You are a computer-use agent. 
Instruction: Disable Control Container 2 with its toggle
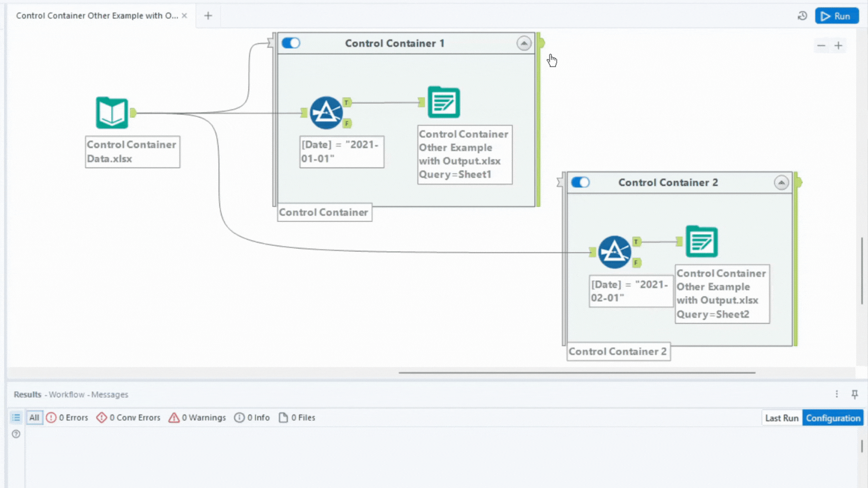point(580,182)
